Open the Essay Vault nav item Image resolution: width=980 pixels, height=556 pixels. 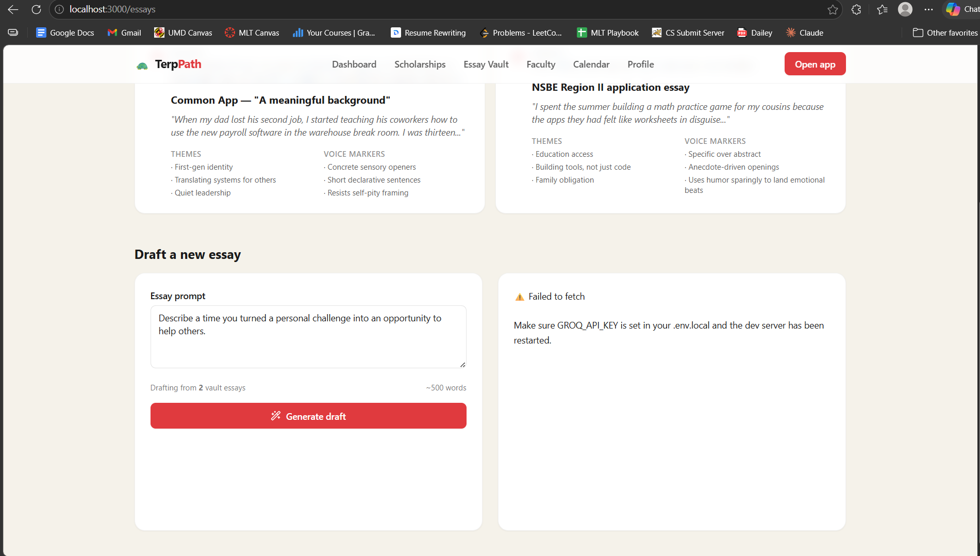[486, 64]
